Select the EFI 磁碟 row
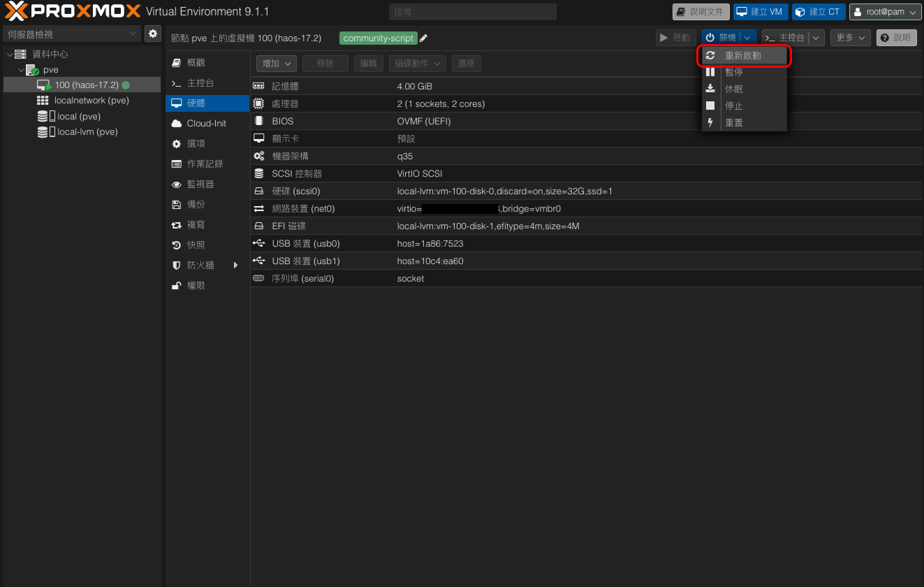Image resolution: width=924 pixels, height=587 pixels. coord(586,226)
